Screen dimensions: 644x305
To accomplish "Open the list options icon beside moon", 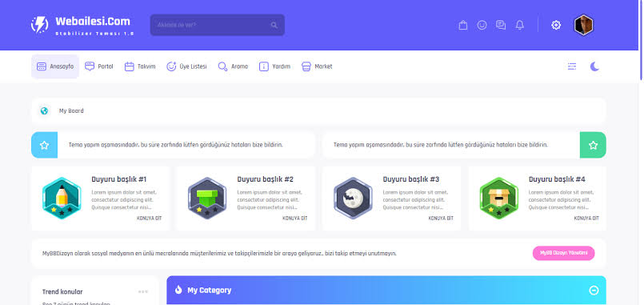I will click(572, 66).
